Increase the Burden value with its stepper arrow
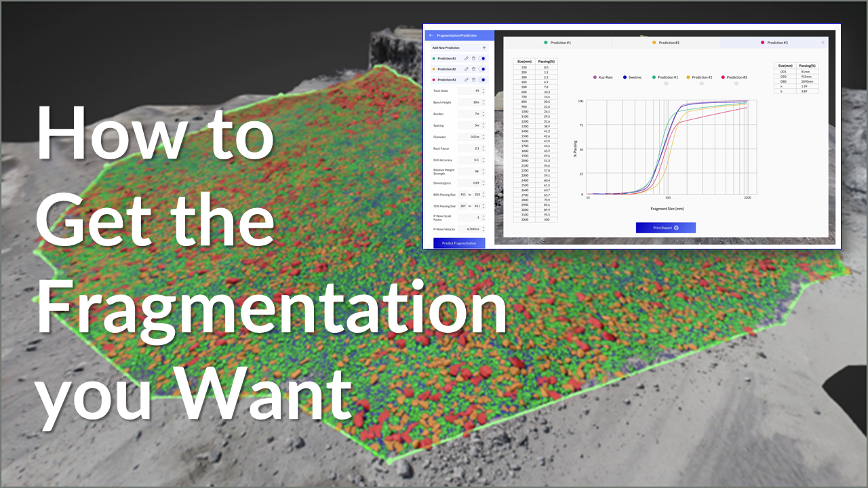 click(x=483, y=113)
